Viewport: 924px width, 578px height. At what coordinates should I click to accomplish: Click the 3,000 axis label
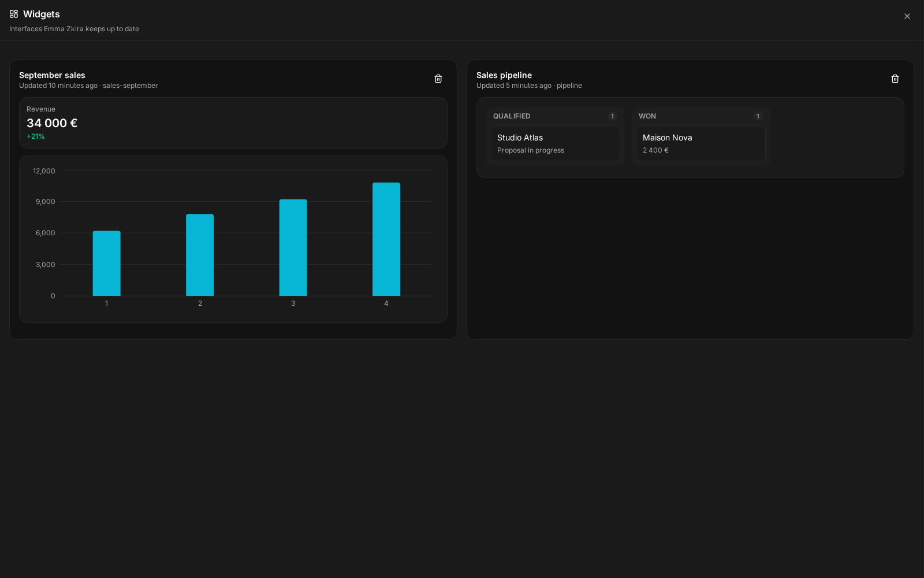pos(46,265)
